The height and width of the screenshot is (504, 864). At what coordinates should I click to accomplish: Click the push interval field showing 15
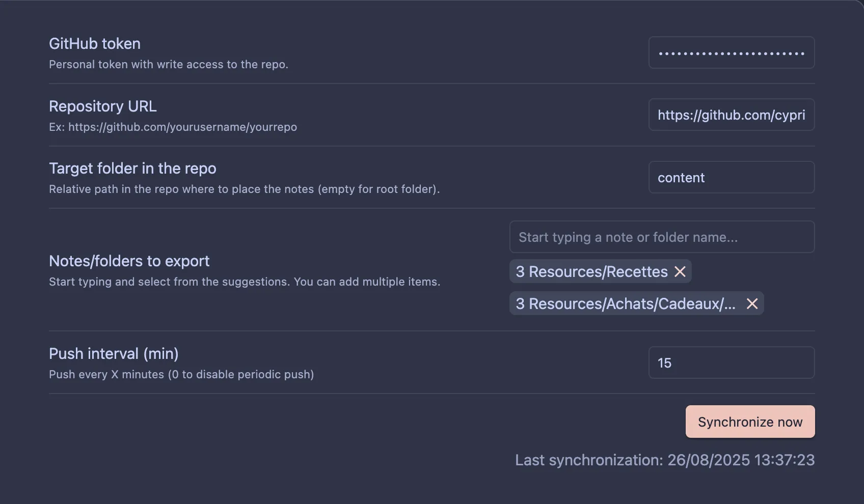click(731, 362)
